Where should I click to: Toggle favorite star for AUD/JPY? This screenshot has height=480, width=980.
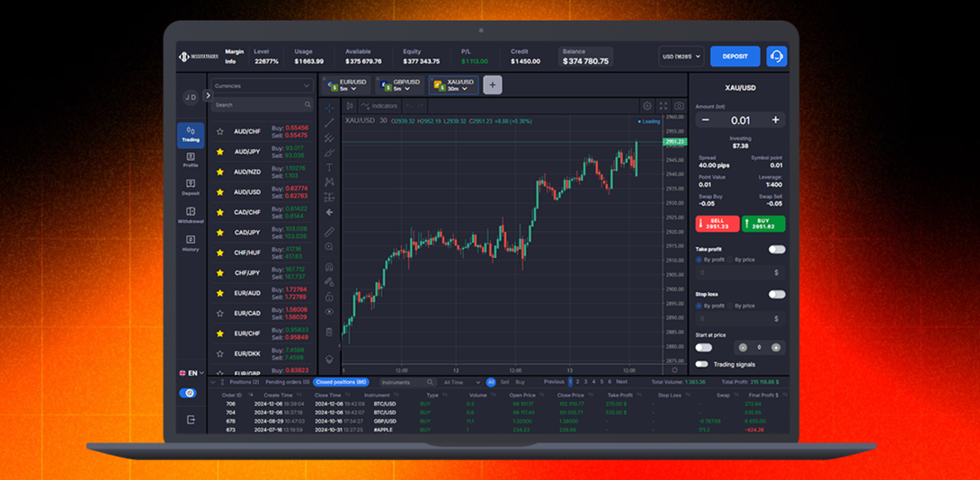tap(219, 151)
